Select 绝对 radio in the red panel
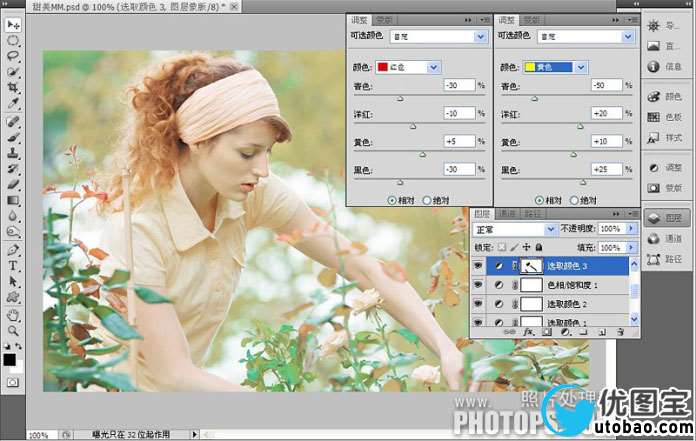 click(x=428, y=200)
